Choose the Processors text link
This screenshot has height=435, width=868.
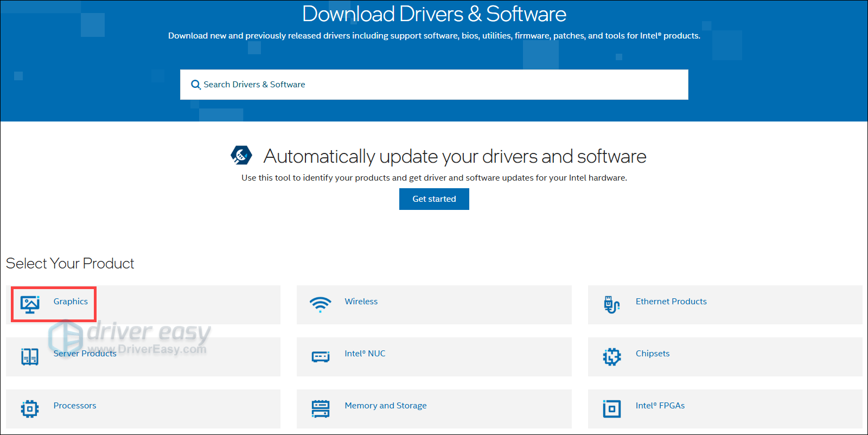click(x=75, y=406)
